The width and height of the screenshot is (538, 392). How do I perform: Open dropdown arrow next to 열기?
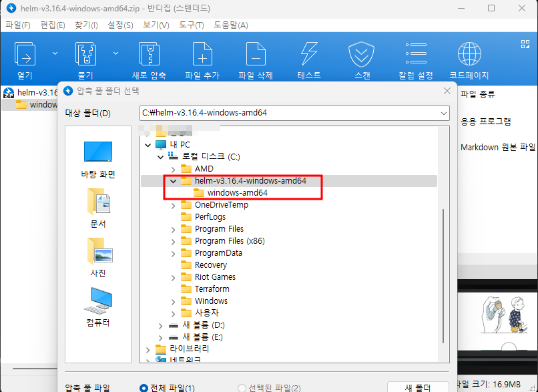[55, 53]
